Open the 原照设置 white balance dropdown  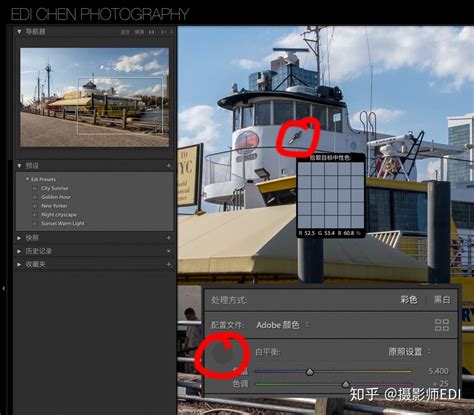click(409, 352)
